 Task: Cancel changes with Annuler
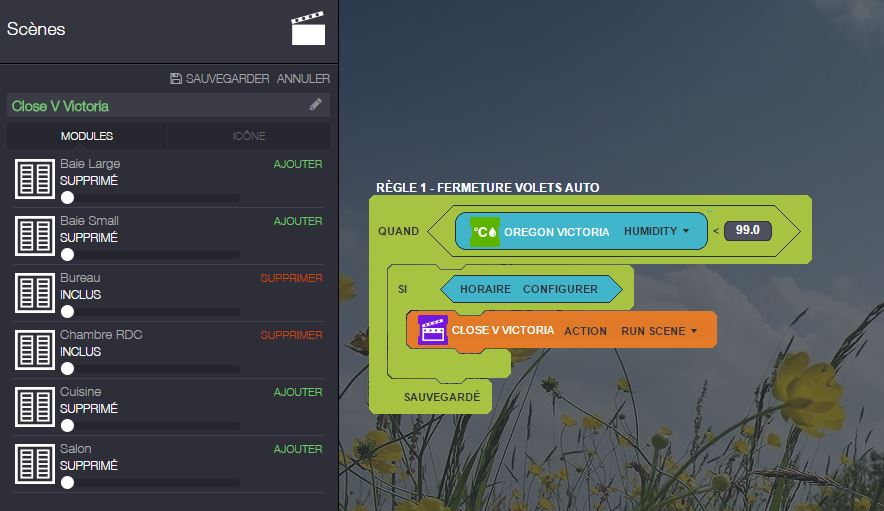303,78
